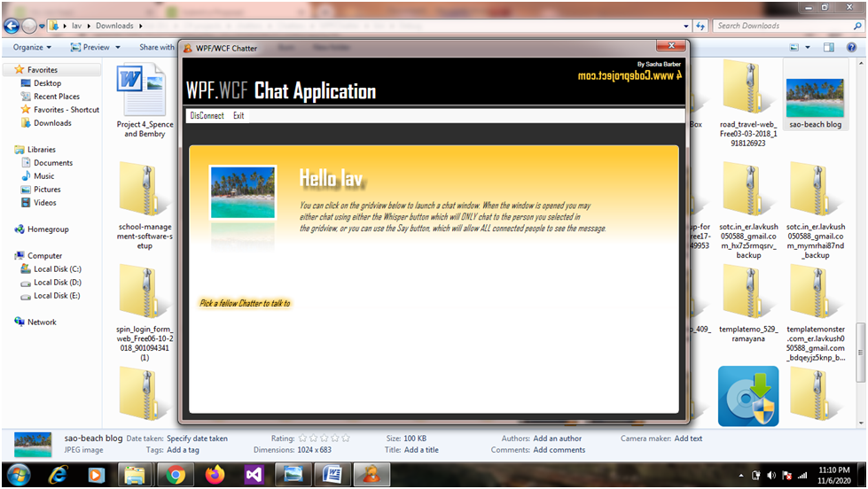Select the sao-beach blog image file
This screenshot has height=489, width=868.
tap(815, 97)
